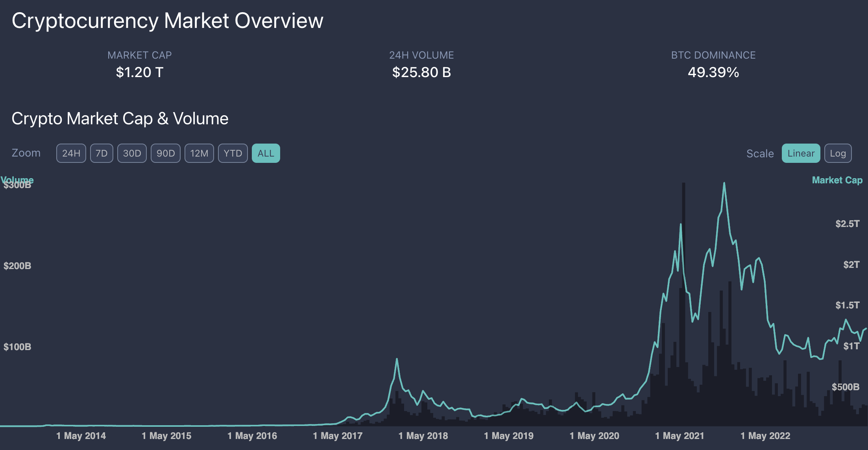Click the 1 May 2015 axis label
The height and width of the screenshot is (450, 868).
(166, 436)
